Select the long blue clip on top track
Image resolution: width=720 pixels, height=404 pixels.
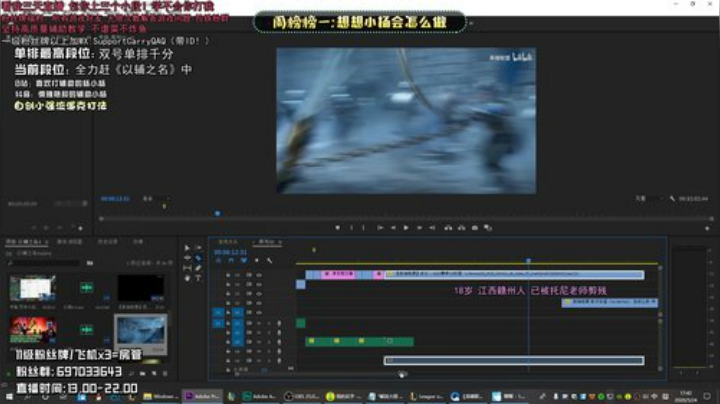[514, 274]
